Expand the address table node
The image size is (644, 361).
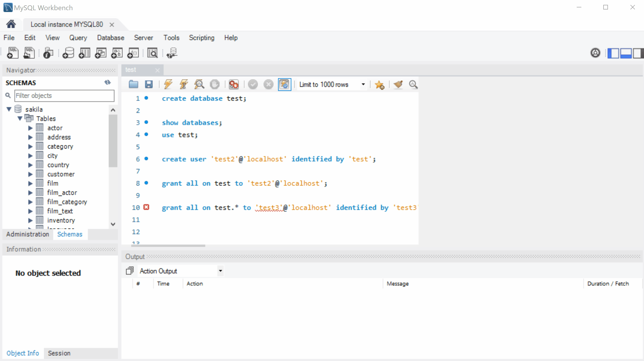click(x=30, y=137)
